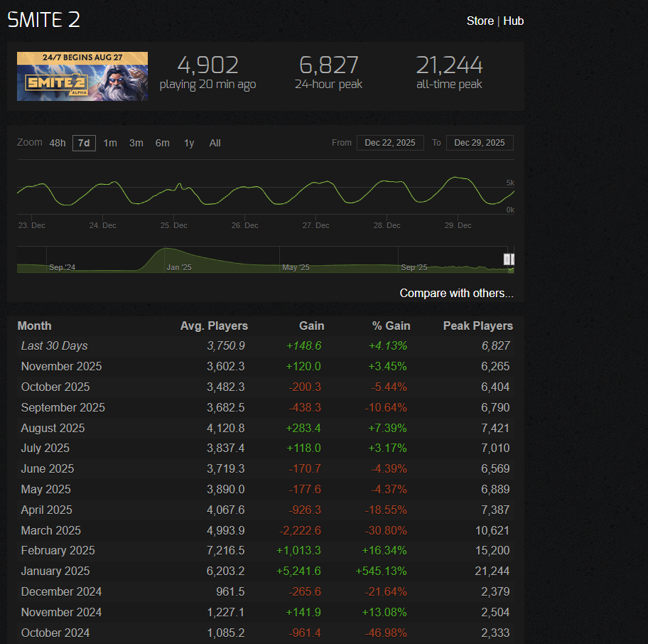Click the 961.5 average players value
Viewport: 648px width, 644px height.
pyautogui.click(x=230, y=592)
